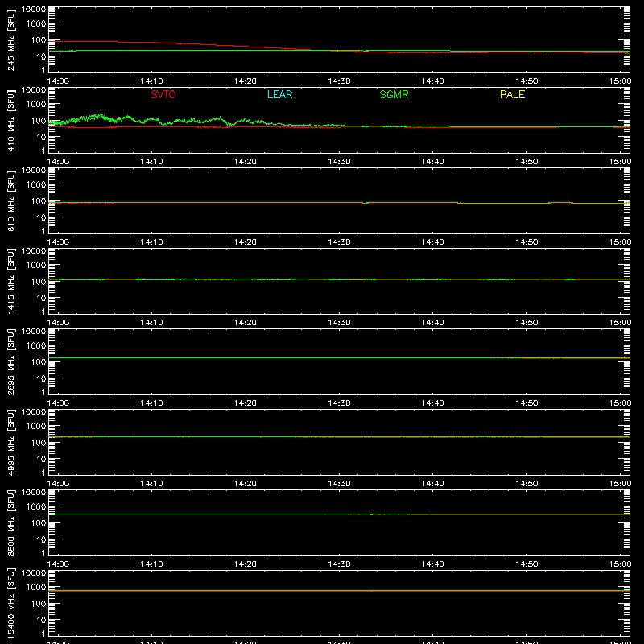Click 14:00 time label under the 245 MHz plot
644x644 pixels.
[58, 81]
